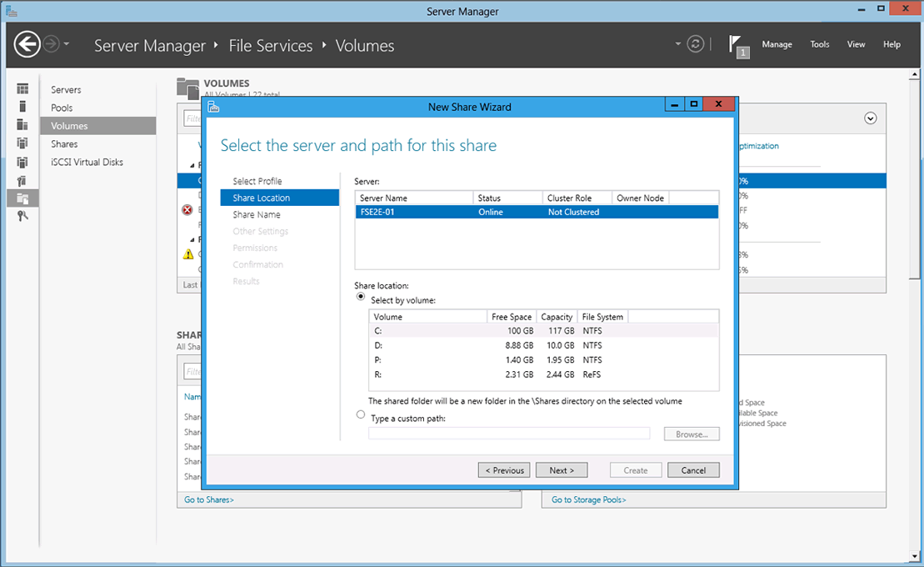Viewport: 924px width, 567px height.
Task: Collapse the second volume group triangle
Action: (x=192, y=240)
